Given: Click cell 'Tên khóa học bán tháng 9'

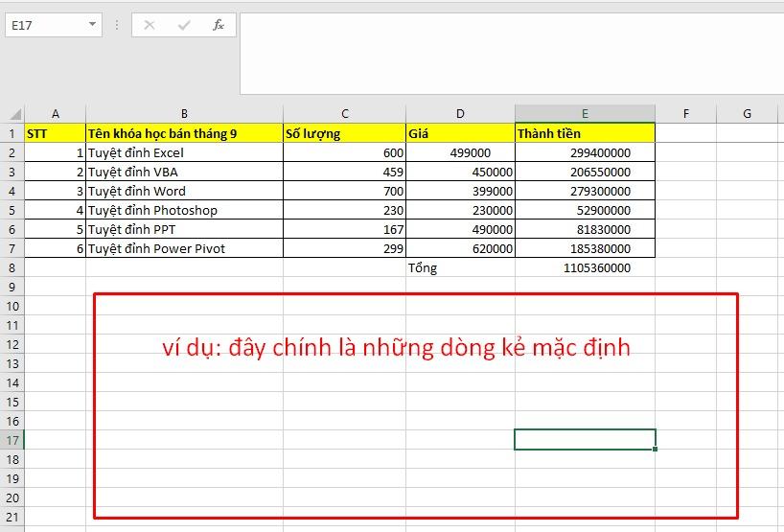Looking at the screenshot, I should (185, 133).
